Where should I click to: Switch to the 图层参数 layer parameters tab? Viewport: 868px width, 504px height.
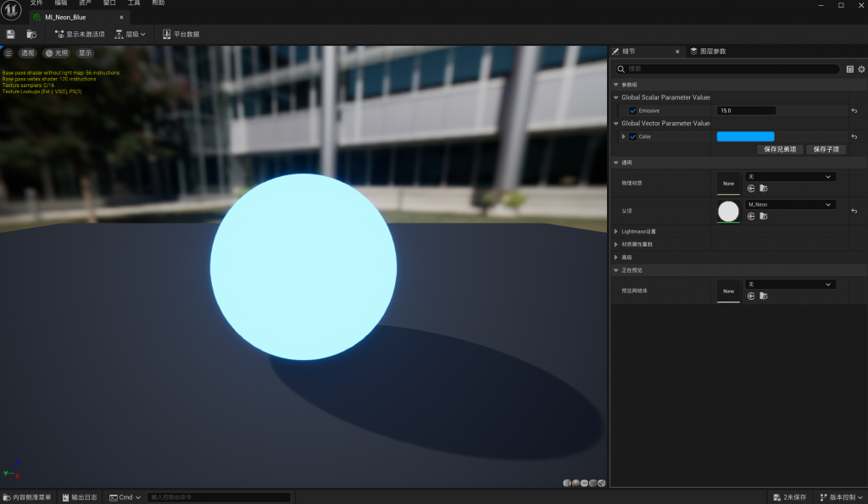[x=708, y=52]
